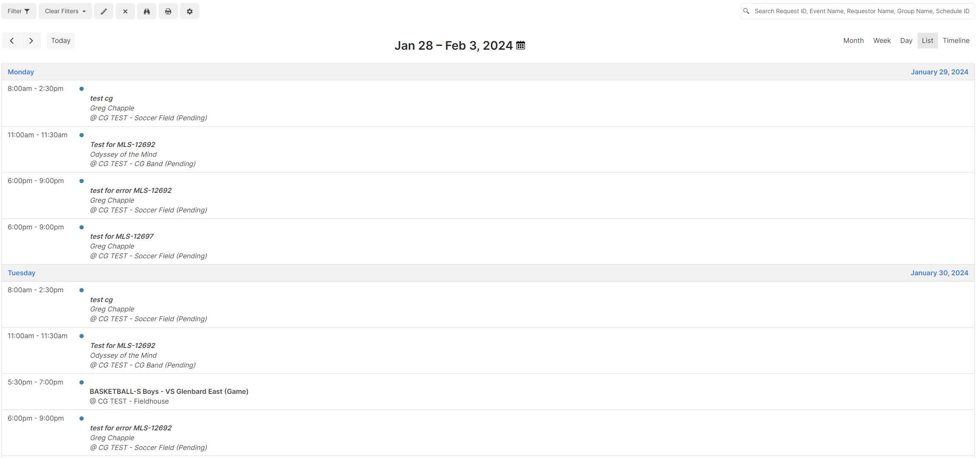Image resolution: width=980 pixels, height=458 pixels.
Task: Jump to Today
Action: click(x=60, y=40)
